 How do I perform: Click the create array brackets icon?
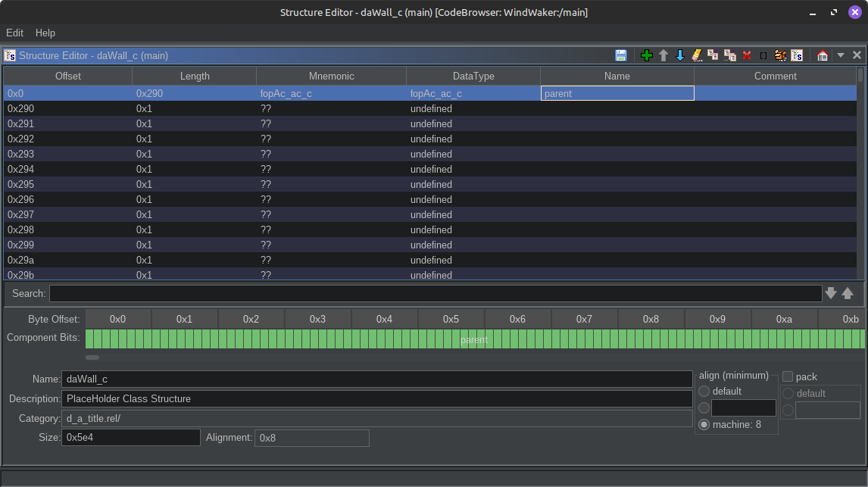[x=763, y=55]
